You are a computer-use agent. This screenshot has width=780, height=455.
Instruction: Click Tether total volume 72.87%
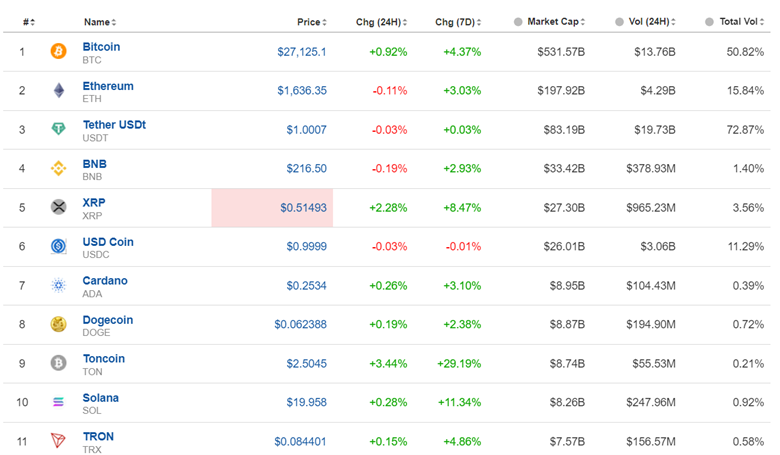click(x=745, y=130)
